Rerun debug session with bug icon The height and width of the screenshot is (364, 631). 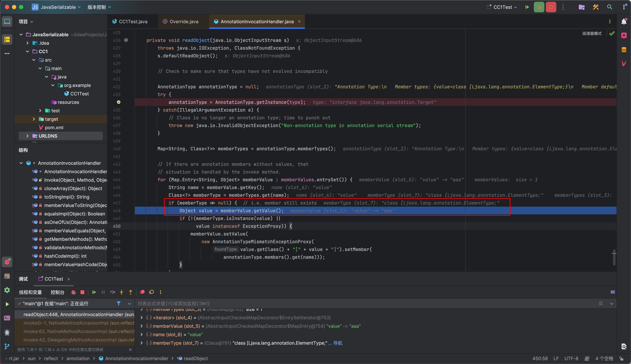point(73,292)
